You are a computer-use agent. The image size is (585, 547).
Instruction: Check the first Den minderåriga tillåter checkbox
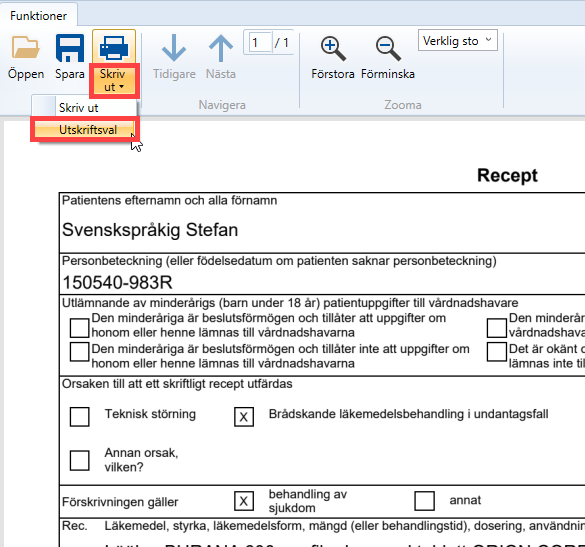(x=79, y=328)
